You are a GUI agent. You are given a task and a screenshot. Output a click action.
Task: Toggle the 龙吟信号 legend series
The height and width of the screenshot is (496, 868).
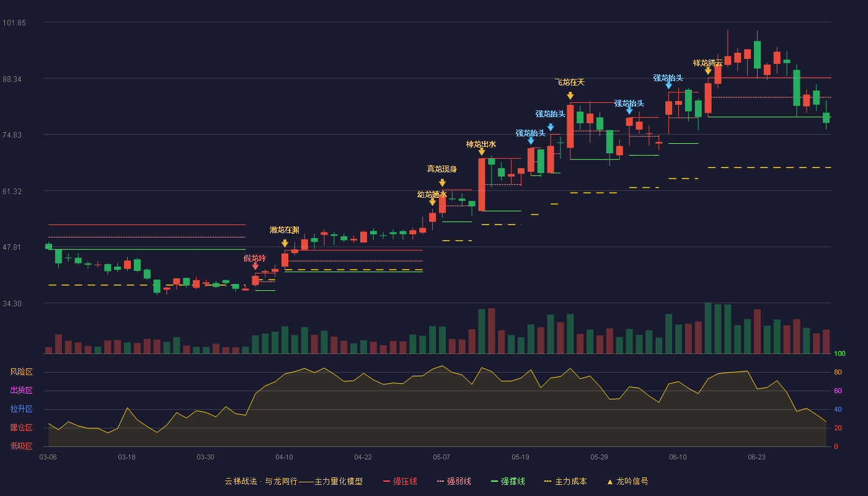coord(627,481)
